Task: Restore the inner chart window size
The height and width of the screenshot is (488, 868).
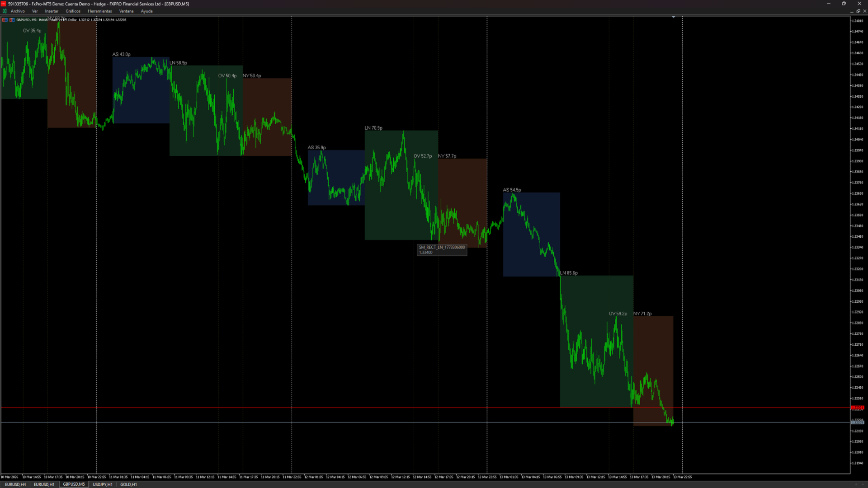Action: (858, 11)
